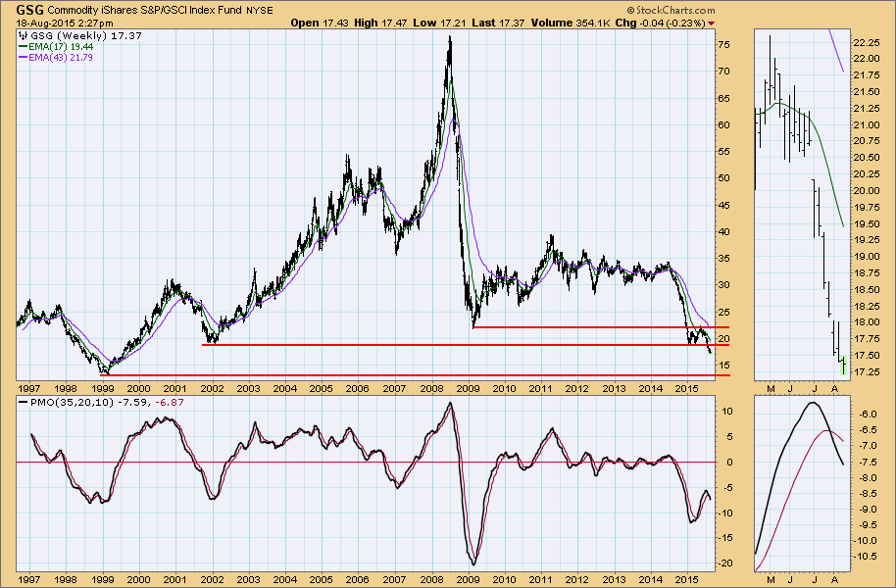Click the Last 17.37 value

(498, 23)
